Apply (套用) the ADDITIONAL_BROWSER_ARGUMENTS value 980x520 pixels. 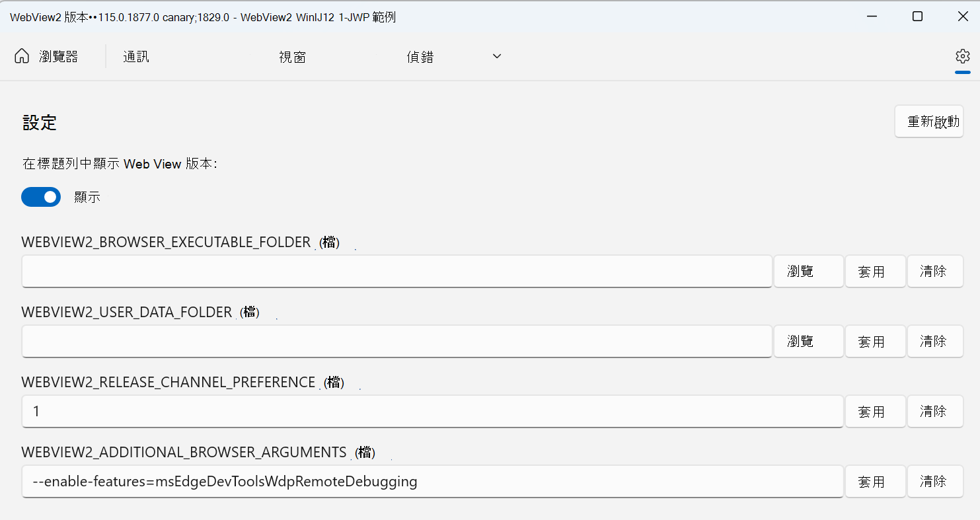(876, 482)
